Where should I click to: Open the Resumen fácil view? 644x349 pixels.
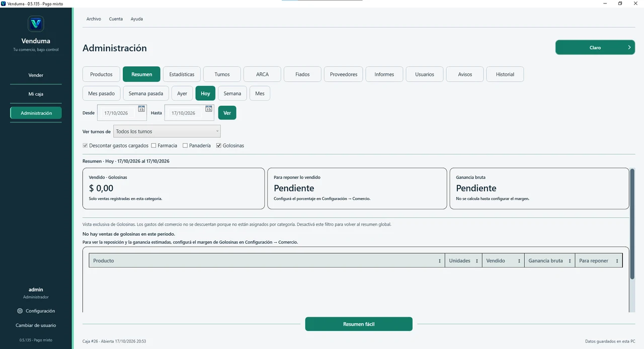(x=359, y=324)
